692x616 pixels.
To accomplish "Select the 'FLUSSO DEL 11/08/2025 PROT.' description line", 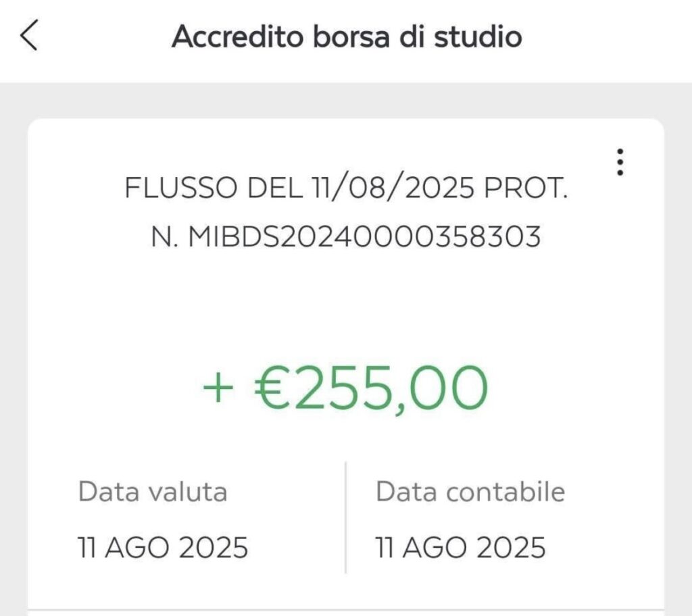I will coord(346,188).
